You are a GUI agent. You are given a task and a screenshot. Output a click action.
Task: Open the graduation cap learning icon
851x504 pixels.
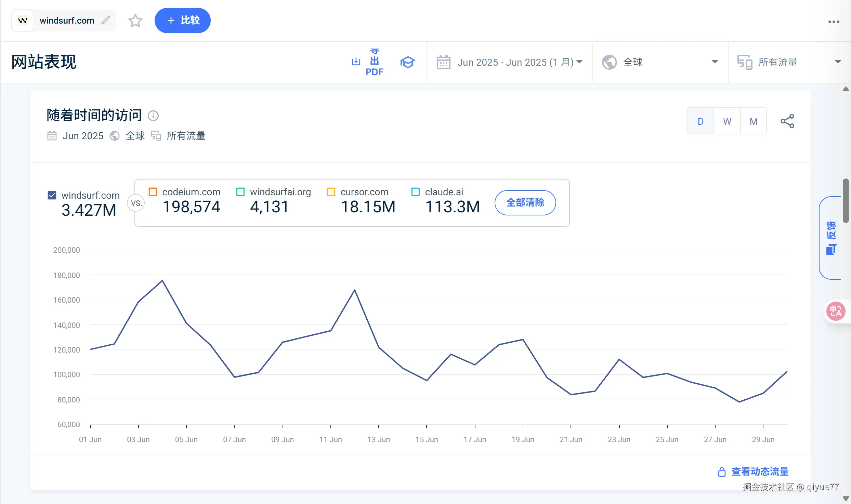tap(407, 62)
